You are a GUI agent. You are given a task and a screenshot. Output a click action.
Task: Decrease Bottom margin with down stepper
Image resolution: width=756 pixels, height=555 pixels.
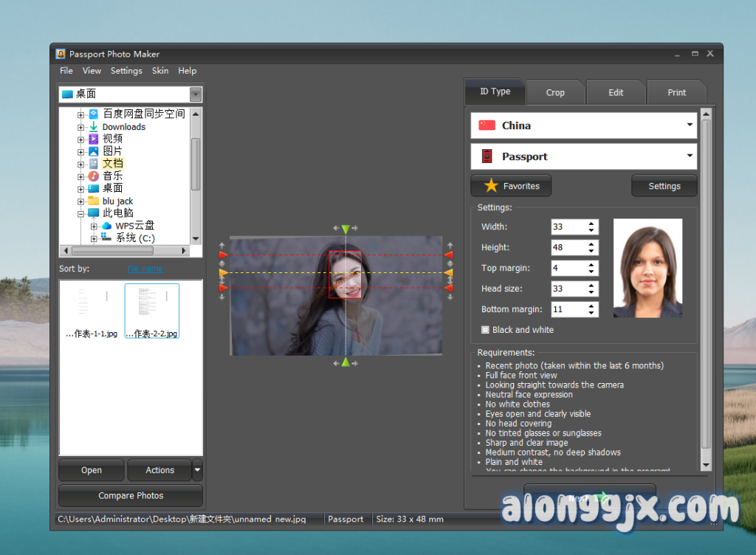coord(591,313)
